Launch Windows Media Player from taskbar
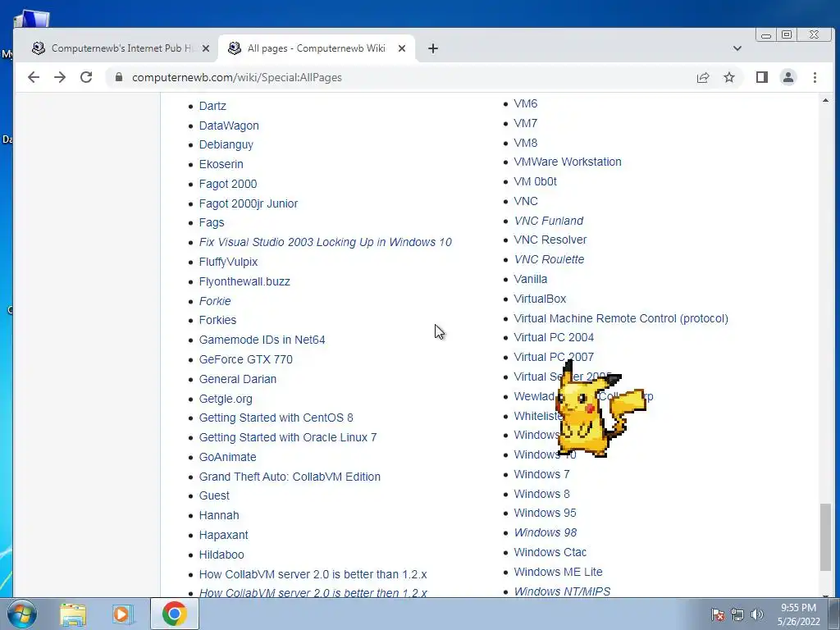 [x=122, y=614]
